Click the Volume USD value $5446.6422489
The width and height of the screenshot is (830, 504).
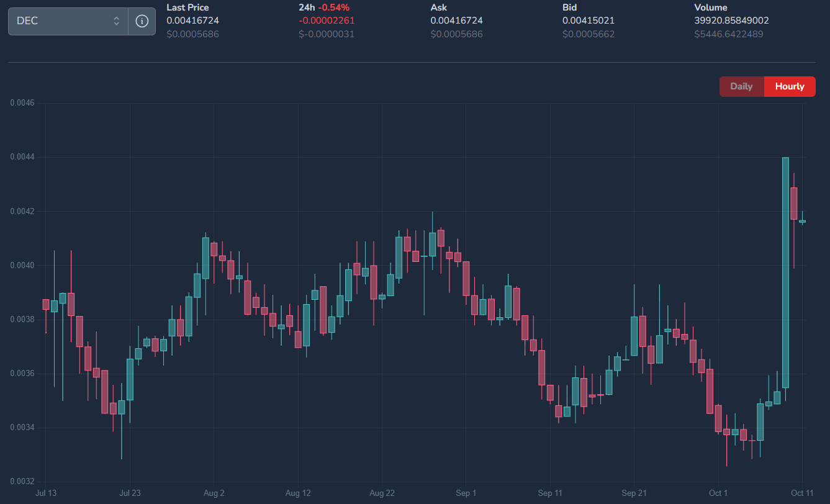[x=728, y=34]
